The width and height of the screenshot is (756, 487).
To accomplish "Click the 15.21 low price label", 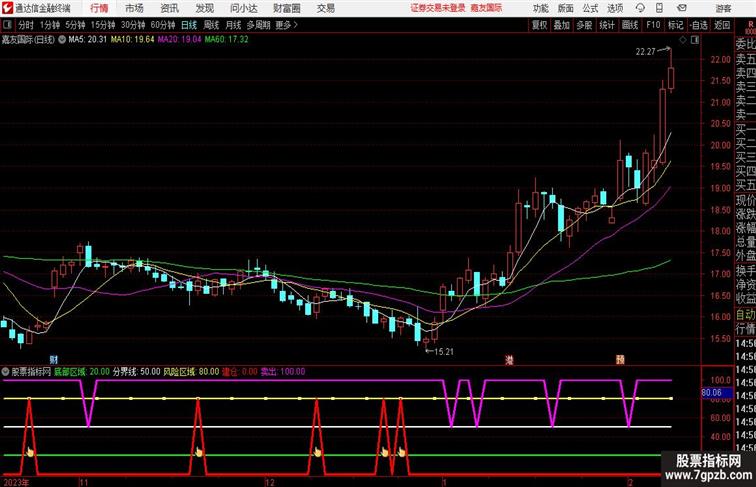I will (x=444, y=352).
